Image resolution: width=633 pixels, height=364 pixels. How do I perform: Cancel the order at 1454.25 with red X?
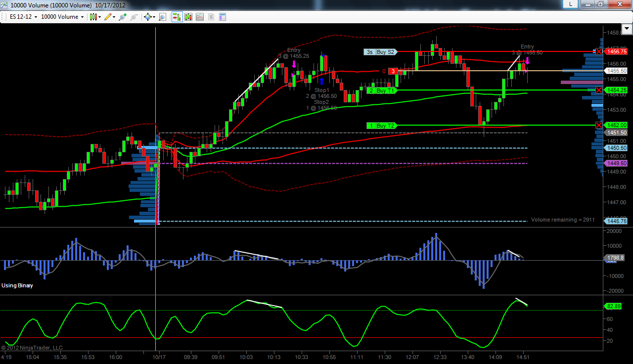click(x=599, y=90)
